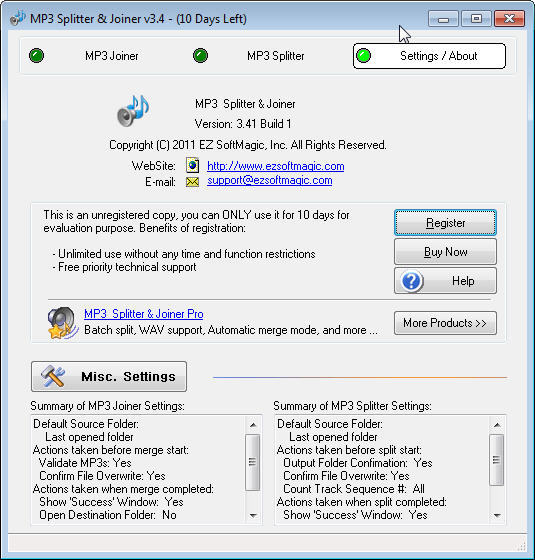
Task: Click the Register button
Action: (445, 223)
